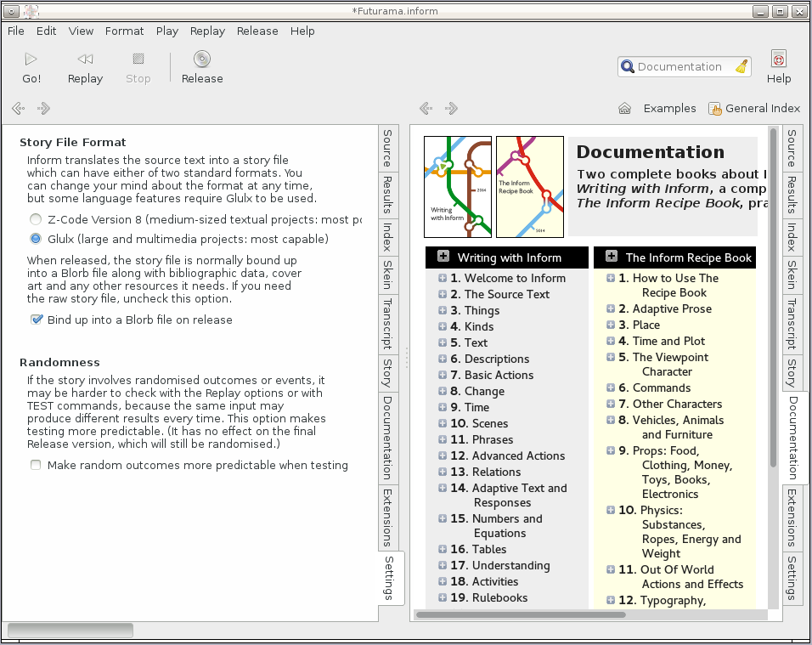Go back using the left pane's back arrow

[x=18, y=109]
